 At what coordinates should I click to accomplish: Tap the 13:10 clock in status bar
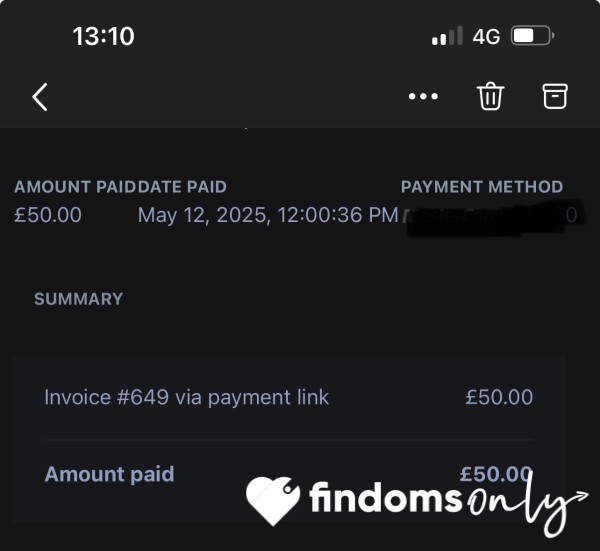point(103,36)
